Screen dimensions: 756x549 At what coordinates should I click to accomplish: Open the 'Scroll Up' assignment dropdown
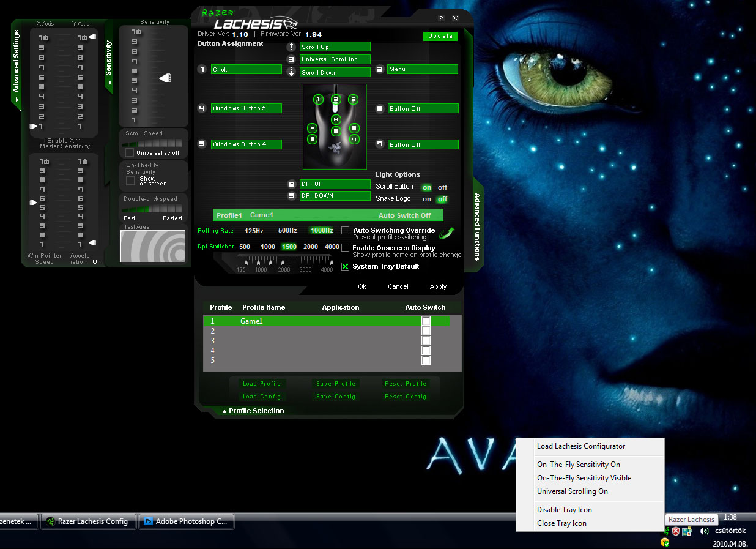pyautogui.click(x=335, y=47)
